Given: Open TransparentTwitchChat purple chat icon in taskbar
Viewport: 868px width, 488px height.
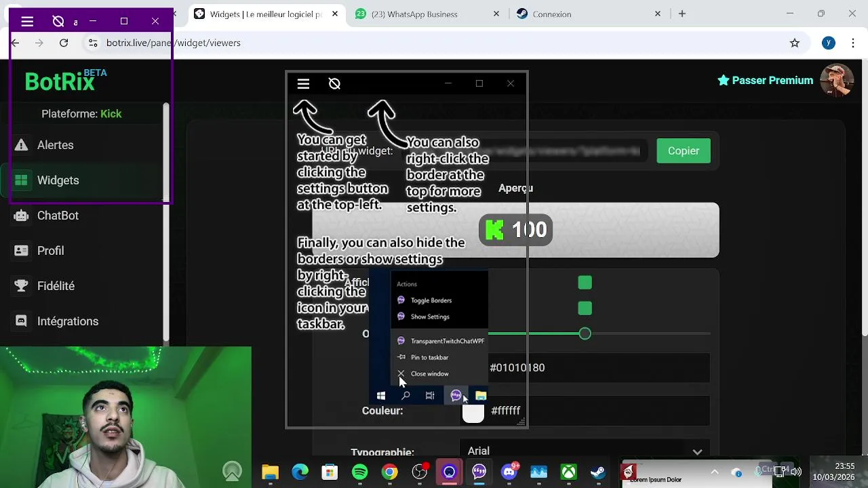Looking at the screenshot, I should point(479,472).
